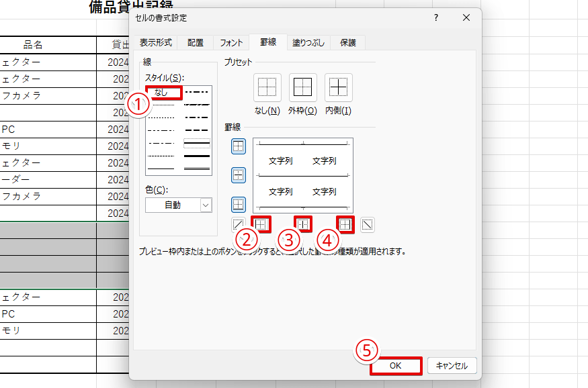The image size is (588, 388).
Task: Open the 色 color dropdown set to 自動
Action: coord(178,205)
